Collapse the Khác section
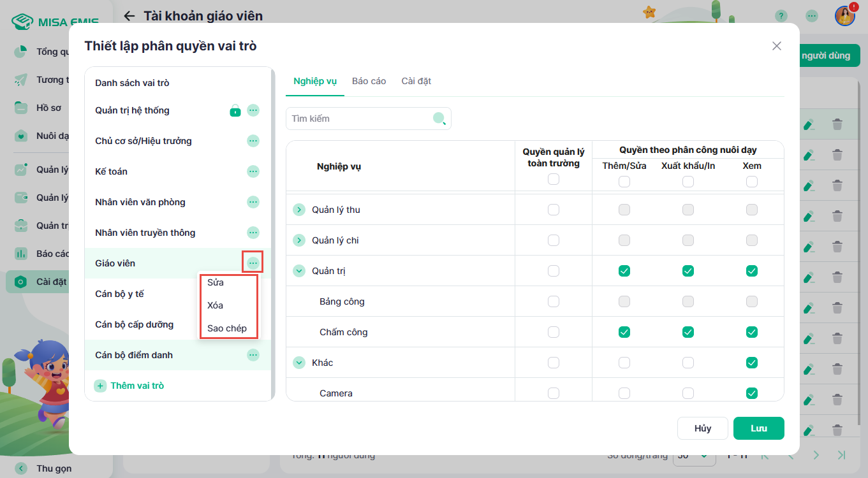Image resolution: width=868 pixels, height=478 pixels. pyautogui.click(x=299, y=363)
